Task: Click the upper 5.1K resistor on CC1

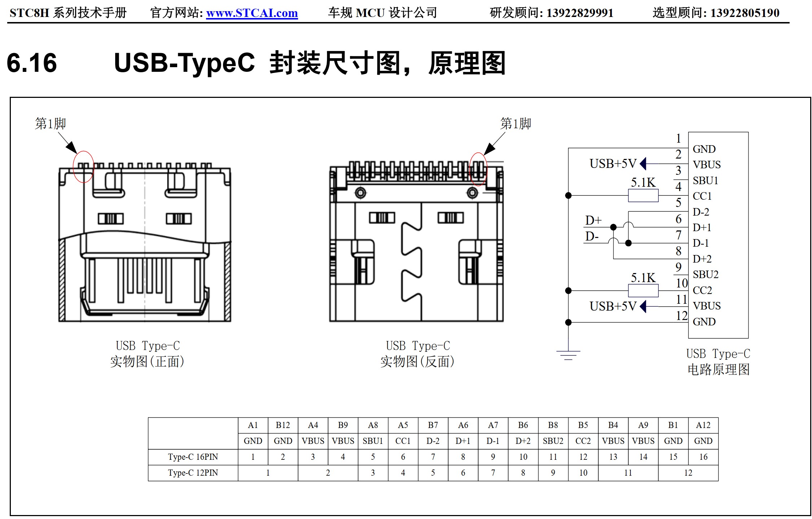Action: tap(643, 195)
